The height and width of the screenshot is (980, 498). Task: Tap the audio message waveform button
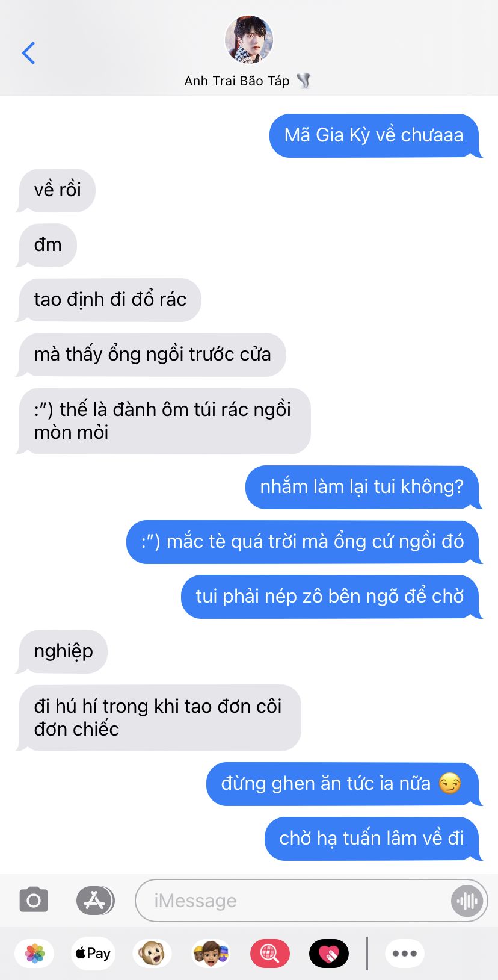click(x=467, y=901)
